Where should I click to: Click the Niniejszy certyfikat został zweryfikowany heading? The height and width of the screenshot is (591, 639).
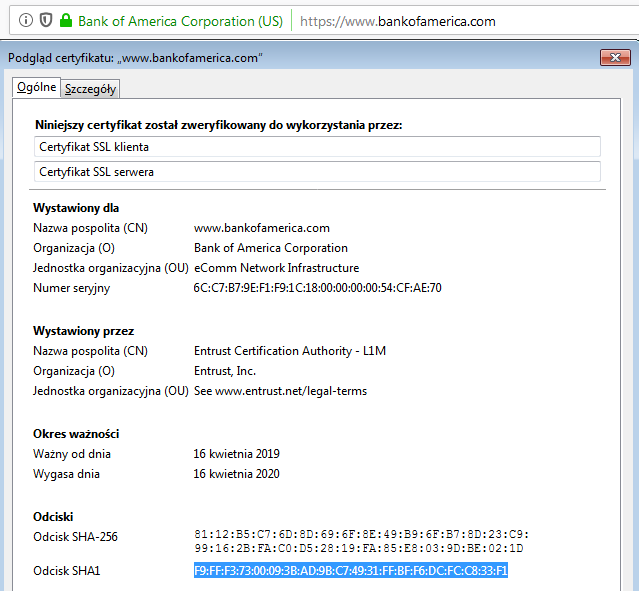click(x=218, y=125)
